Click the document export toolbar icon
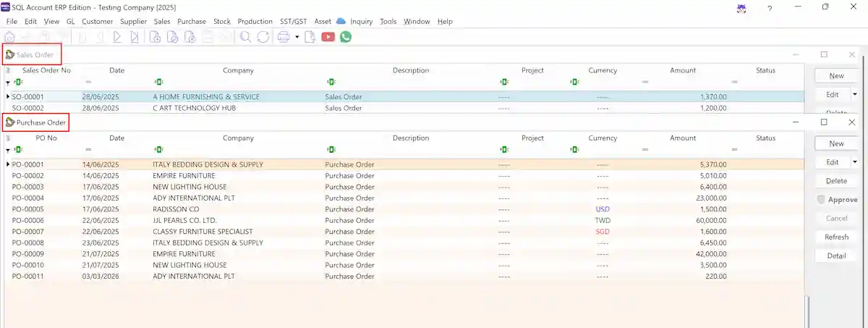The image size is (868, 328). click(310, 37)
